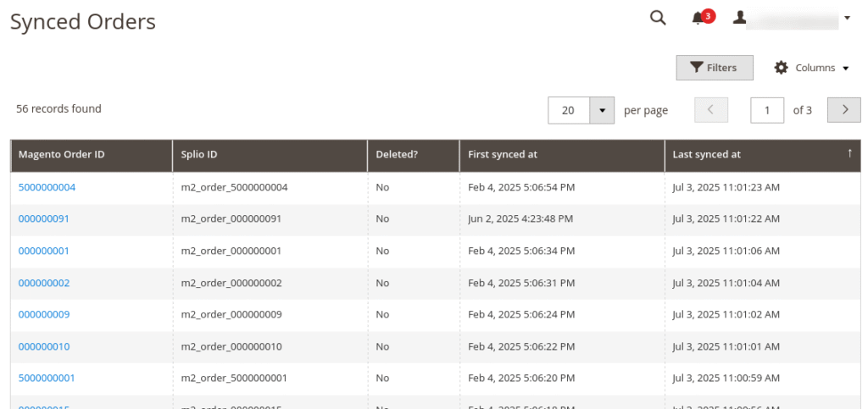Click the search magnifier icon
Viewport: 868px width, 409px height.
[658, 18]
